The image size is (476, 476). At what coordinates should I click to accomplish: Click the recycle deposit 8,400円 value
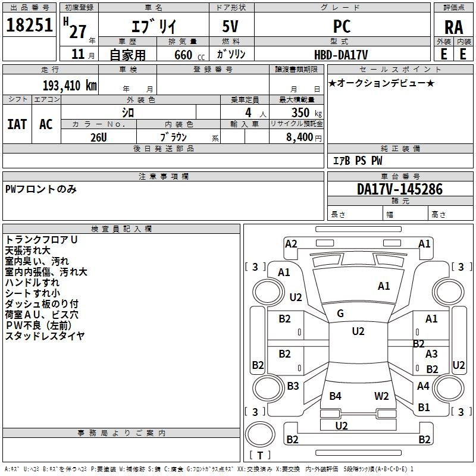pyautogui.click(x=304, y=137)
